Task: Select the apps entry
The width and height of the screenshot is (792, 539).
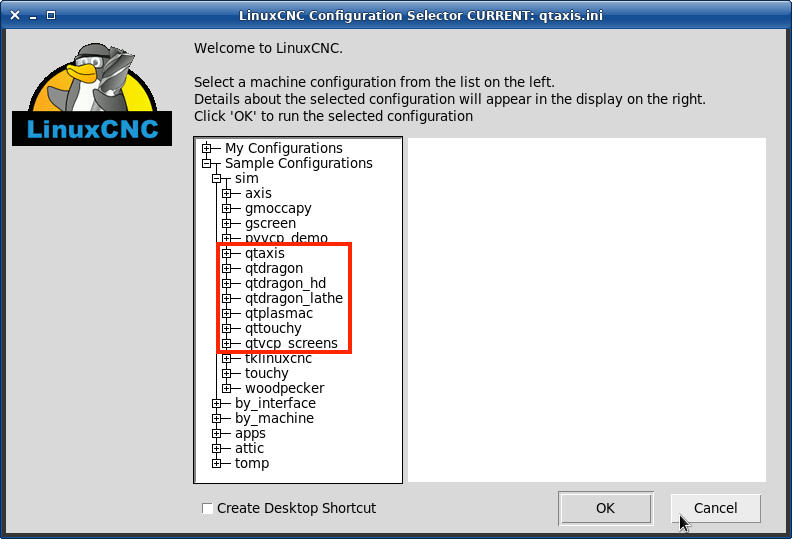Action: click(250, 433)
